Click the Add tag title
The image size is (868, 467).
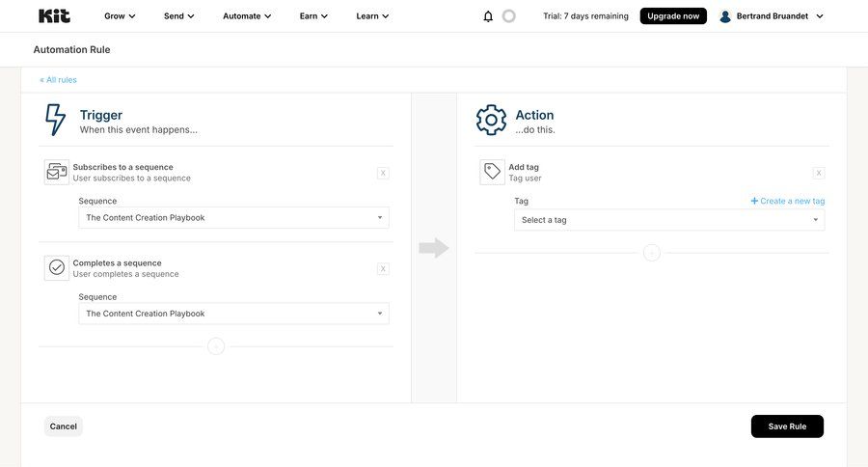tap(524, 167)
